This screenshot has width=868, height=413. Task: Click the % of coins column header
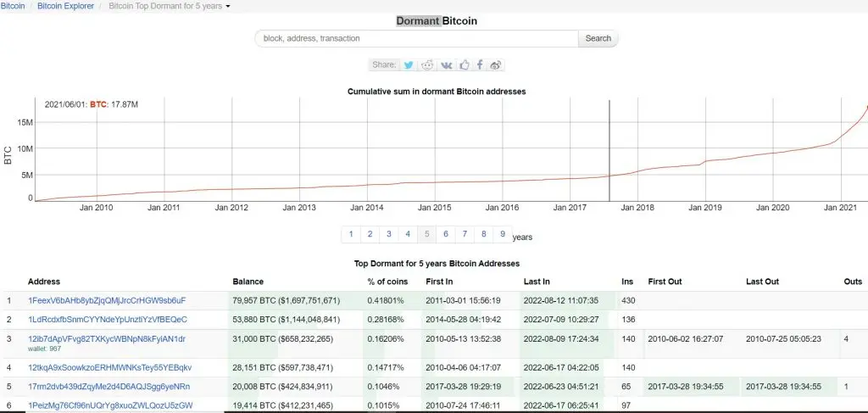[387, 282]
